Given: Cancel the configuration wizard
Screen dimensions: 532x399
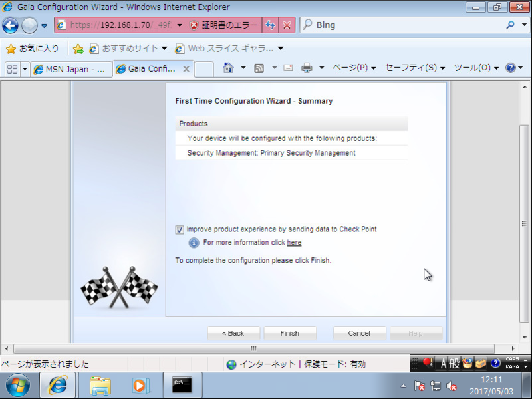Looking at the screenshot, I should [x=359, y=333].
